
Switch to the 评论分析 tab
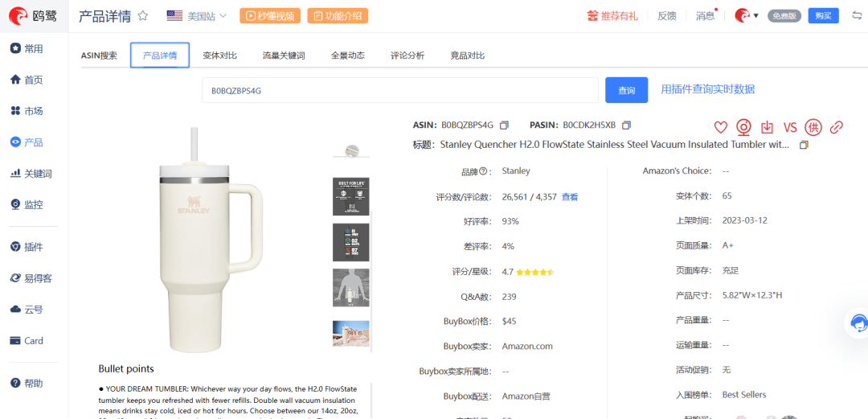coord(407,55)
